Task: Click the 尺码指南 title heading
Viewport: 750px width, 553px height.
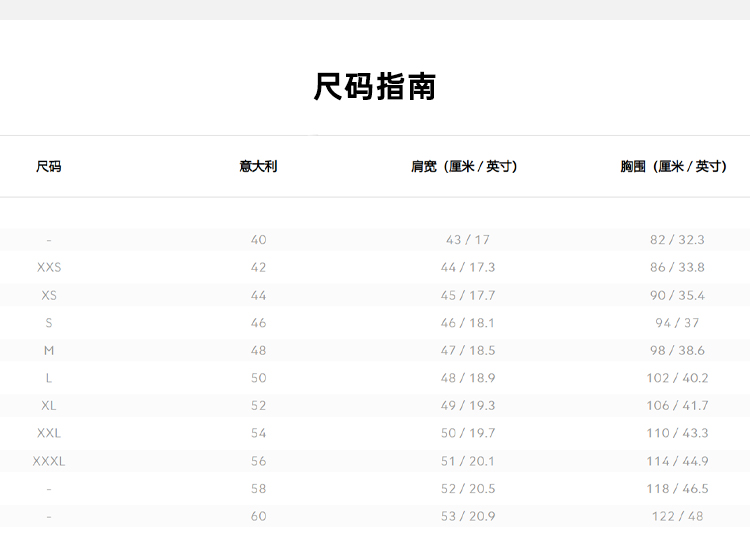Action: [x=375, y=87]
